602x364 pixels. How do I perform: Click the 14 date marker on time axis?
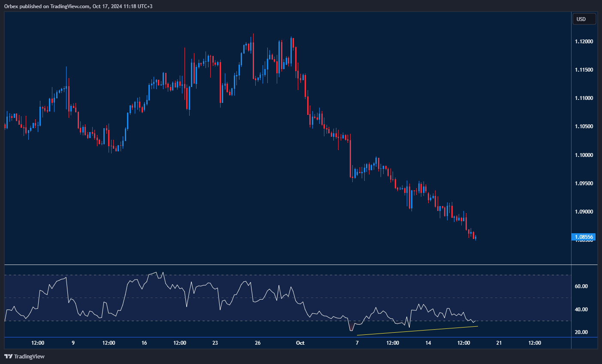(x=428, y=343)
